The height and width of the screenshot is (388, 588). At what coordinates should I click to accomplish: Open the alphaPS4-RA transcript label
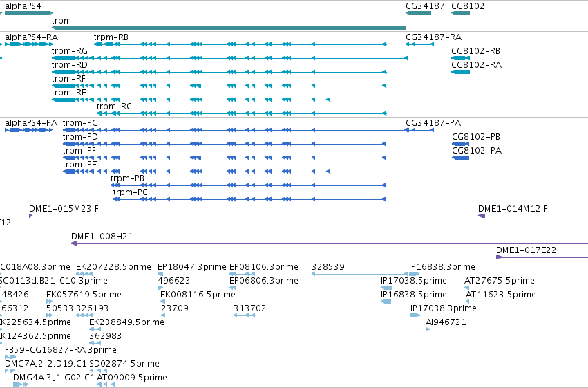(32, 37)
